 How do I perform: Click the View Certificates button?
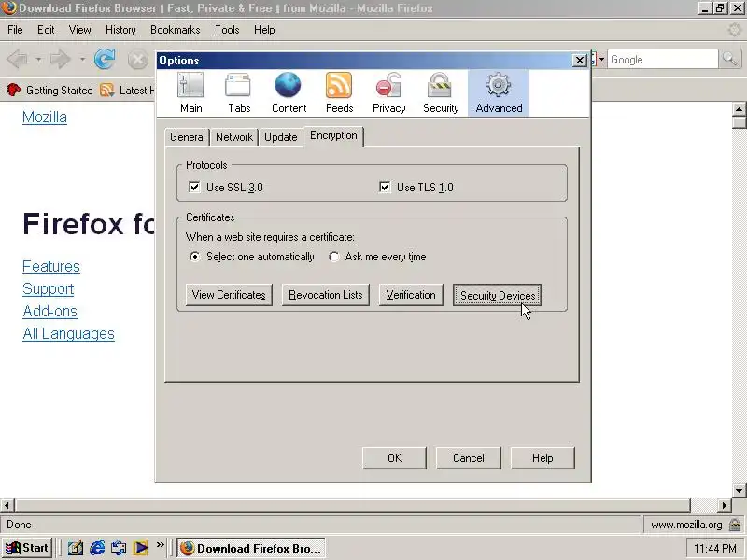pos(229,295)
